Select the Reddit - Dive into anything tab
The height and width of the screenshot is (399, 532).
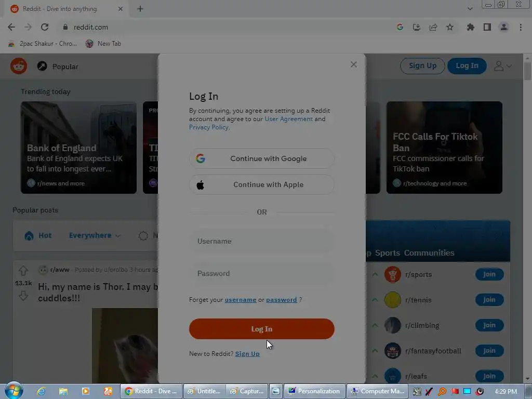tap(66, 9)
